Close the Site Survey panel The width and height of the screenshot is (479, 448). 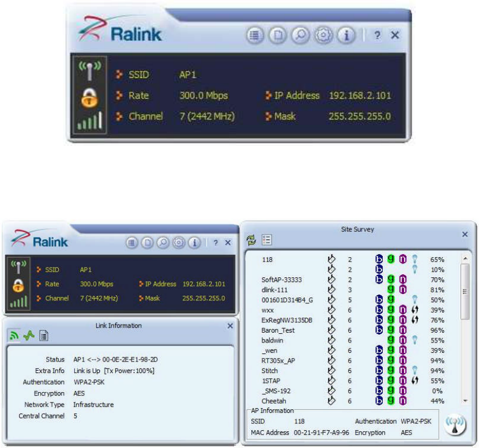point(465,235)
